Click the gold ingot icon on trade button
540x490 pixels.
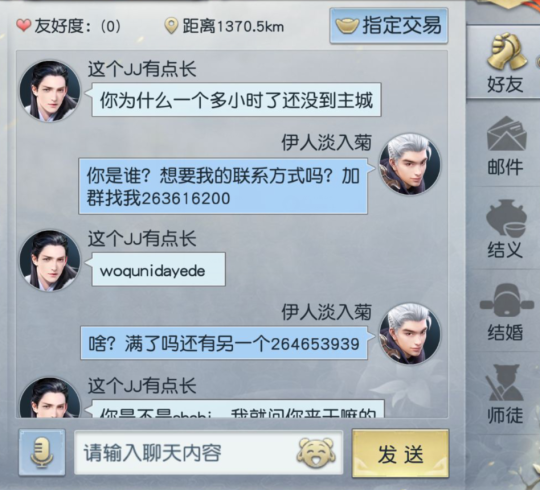[347, 25]
